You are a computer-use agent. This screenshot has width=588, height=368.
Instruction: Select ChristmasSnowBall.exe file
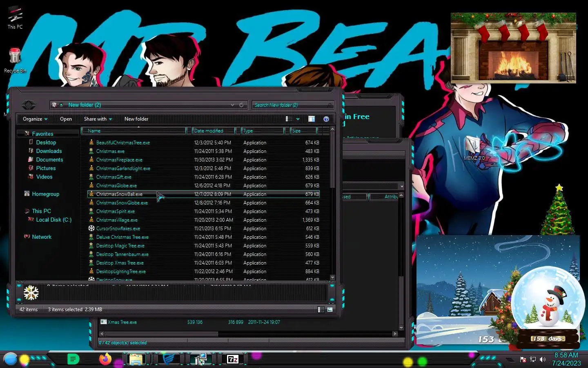[203, 194]
